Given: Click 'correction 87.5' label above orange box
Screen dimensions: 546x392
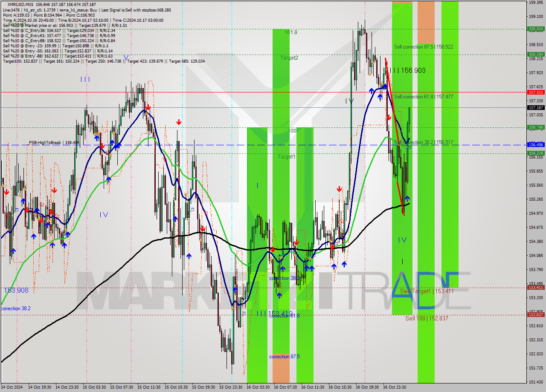Looking at the screenshot, I should point(285,357).
